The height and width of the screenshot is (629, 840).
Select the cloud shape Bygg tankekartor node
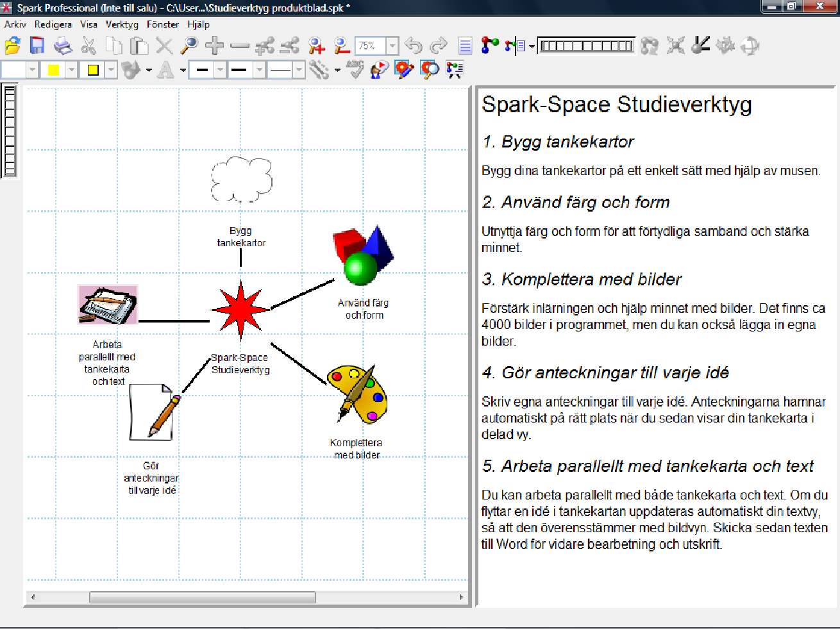(x=241, y=179)
